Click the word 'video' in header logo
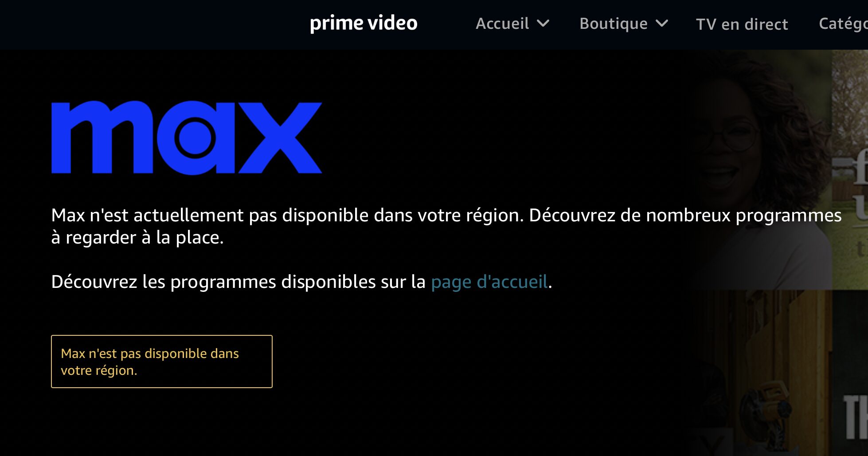Viewport: 868px width, 456px height. click(x=393, y=23)
